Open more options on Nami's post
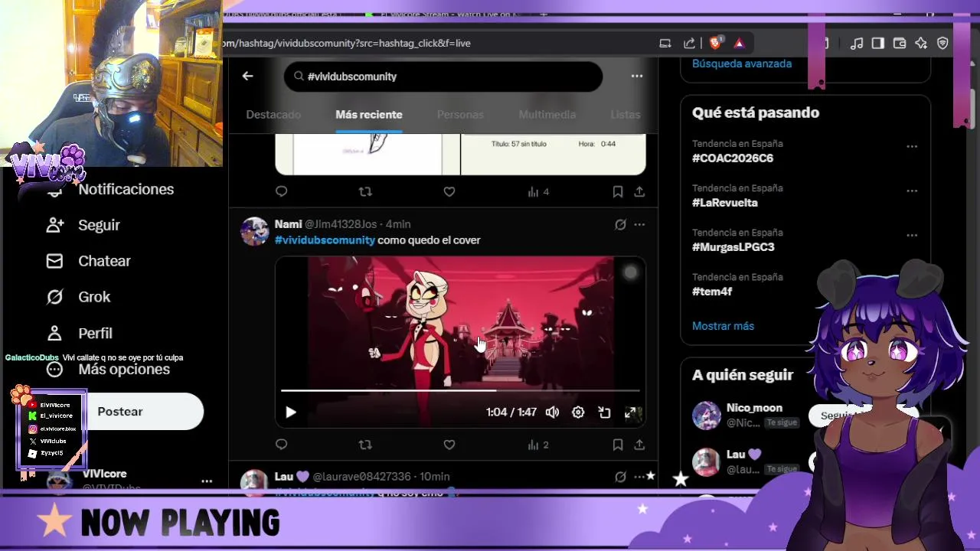Screen dimensions: 980x551 coord(639,224)
